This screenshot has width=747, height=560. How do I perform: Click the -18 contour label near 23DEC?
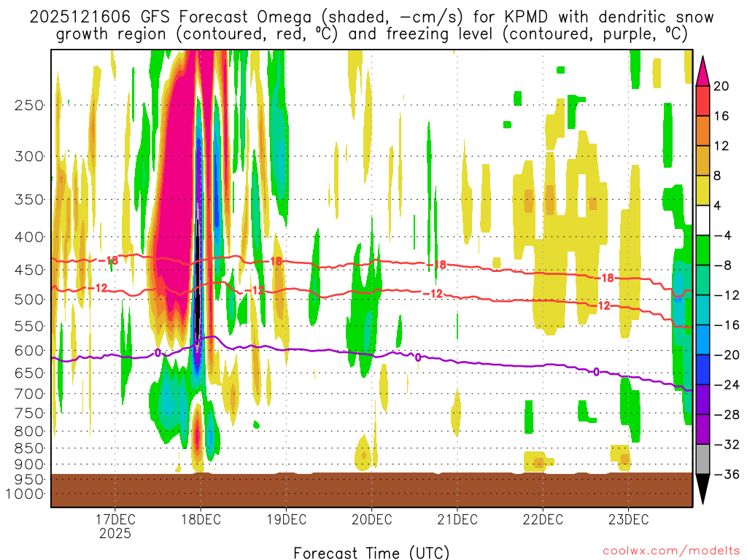[605, 278]
